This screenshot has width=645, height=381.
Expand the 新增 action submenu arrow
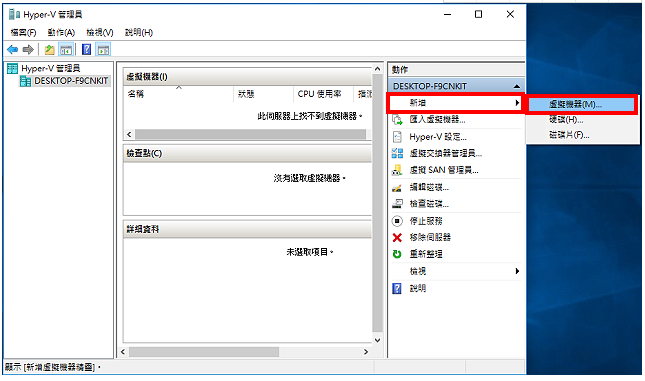517,103
